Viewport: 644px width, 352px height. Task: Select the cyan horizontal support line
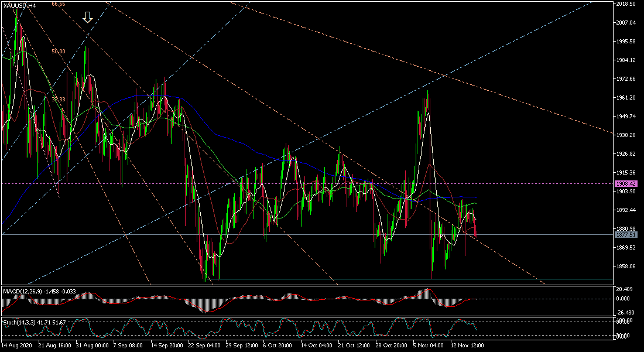pos(410,279)
